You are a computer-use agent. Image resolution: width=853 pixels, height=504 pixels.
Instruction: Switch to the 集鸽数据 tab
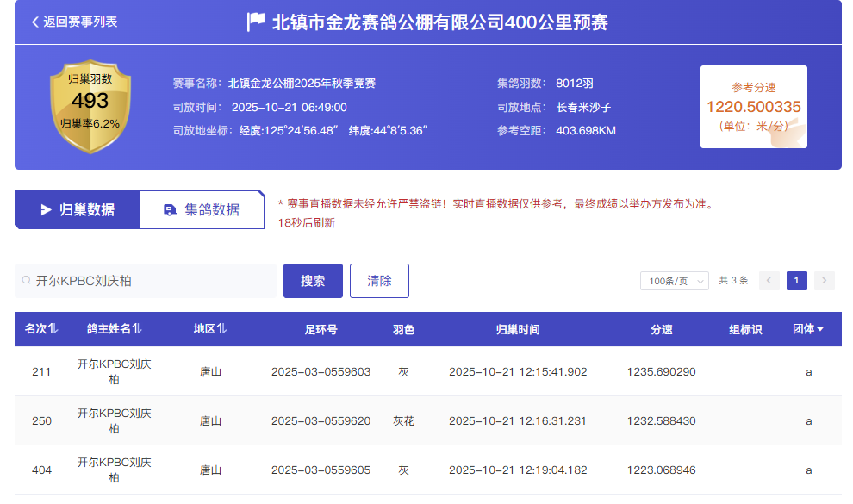click(202, 209)
